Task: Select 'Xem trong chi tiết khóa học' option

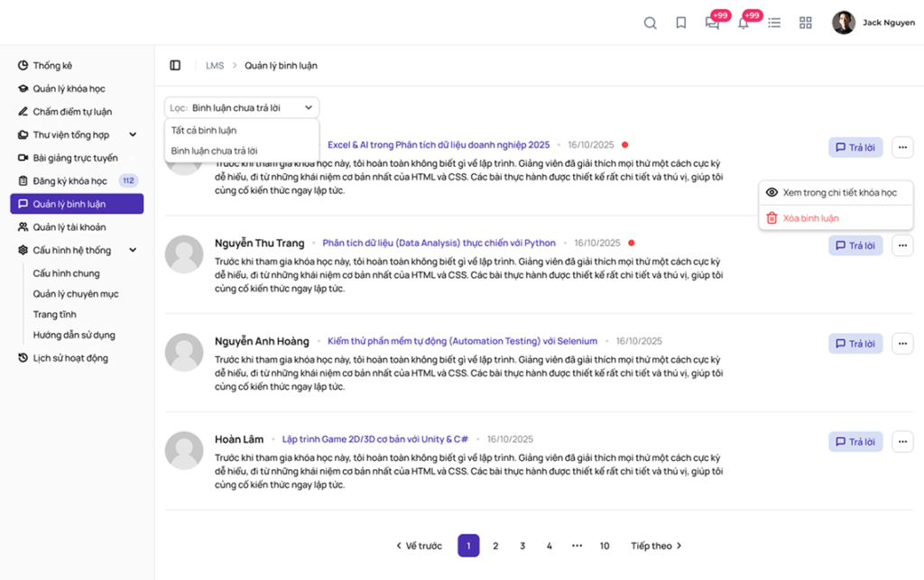Action: (839, 193)
